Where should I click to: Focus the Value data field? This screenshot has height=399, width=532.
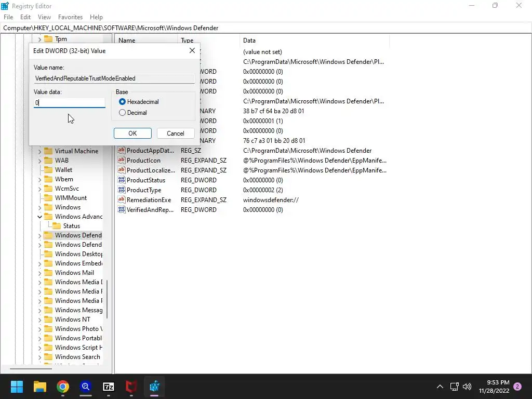[x=70, y=103]
